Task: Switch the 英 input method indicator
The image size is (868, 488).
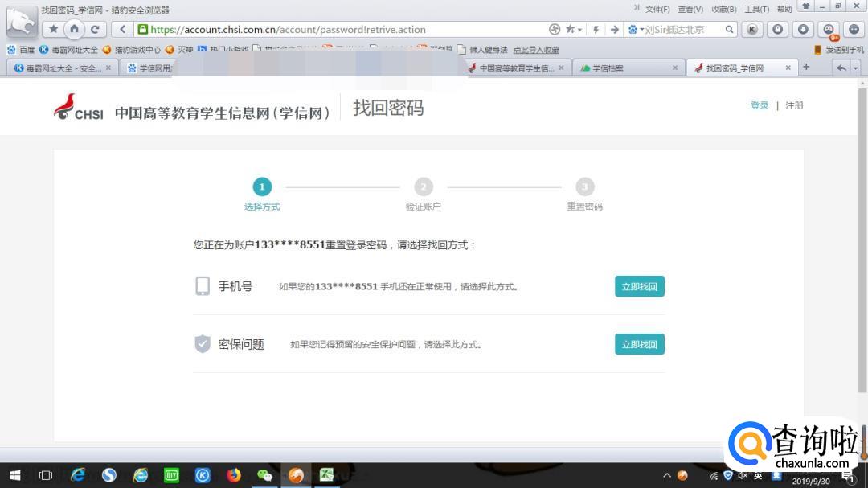Action: tap(758, 475)
